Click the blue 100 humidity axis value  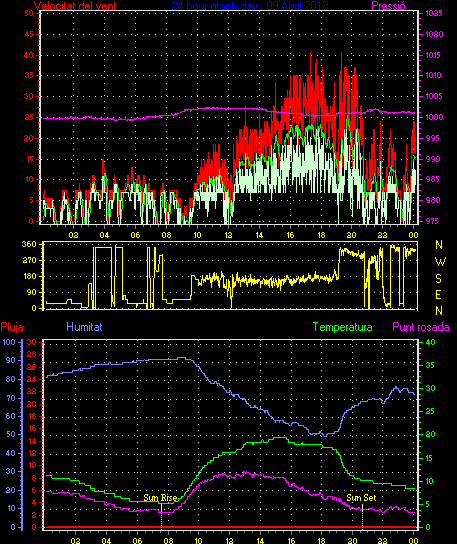tap(9, 342)
